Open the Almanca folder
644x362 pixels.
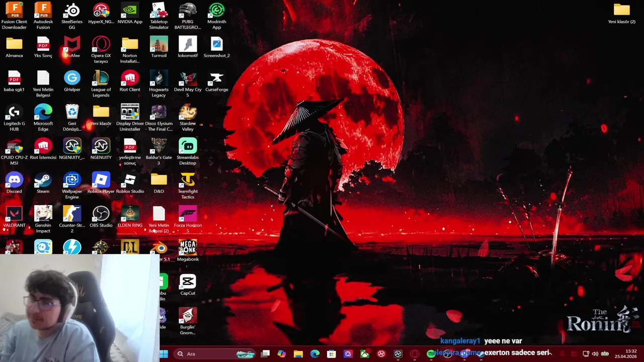(14, 48)
